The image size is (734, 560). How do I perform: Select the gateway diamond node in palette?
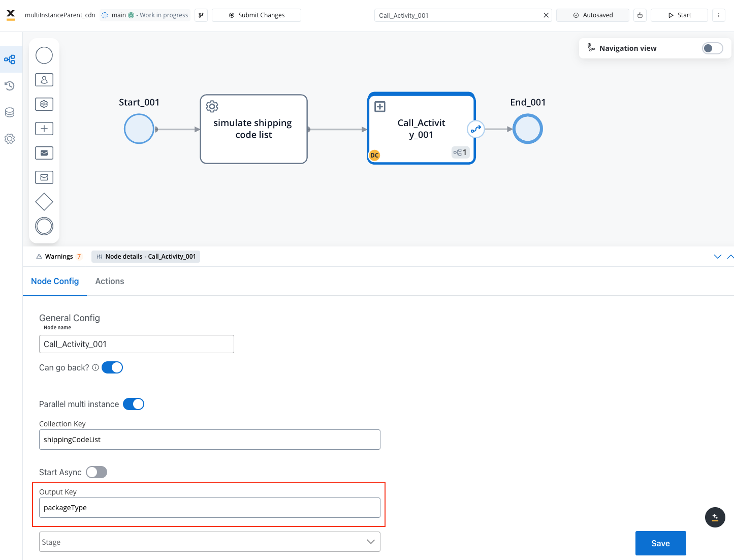pyautogui.click(x=44, y=202)
